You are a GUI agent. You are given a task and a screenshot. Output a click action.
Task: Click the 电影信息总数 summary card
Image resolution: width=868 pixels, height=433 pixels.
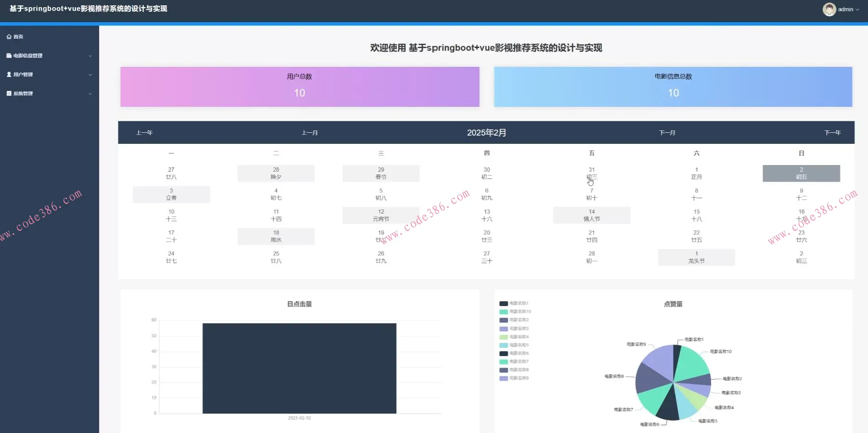click(673, 87)
